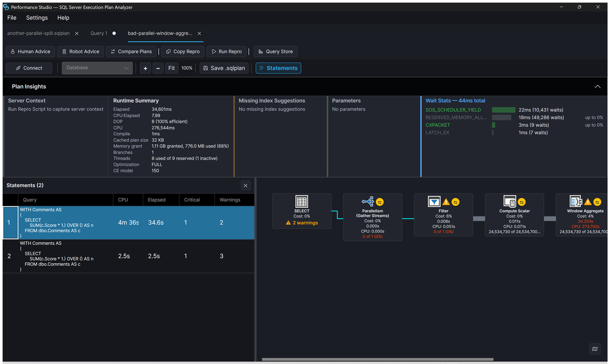
Task: Close the Statements panel
Action: click(x=246, y=186)
